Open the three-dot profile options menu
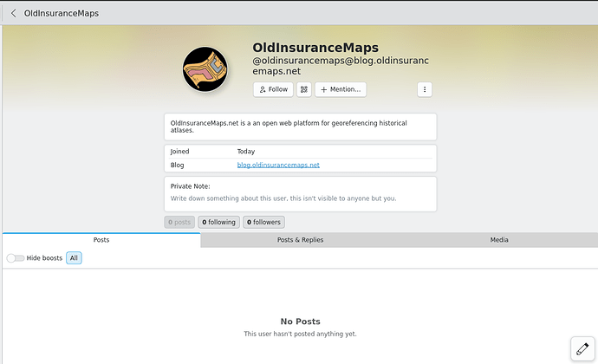The width and height of the screenshot is (598, 364). click(424, 89)
